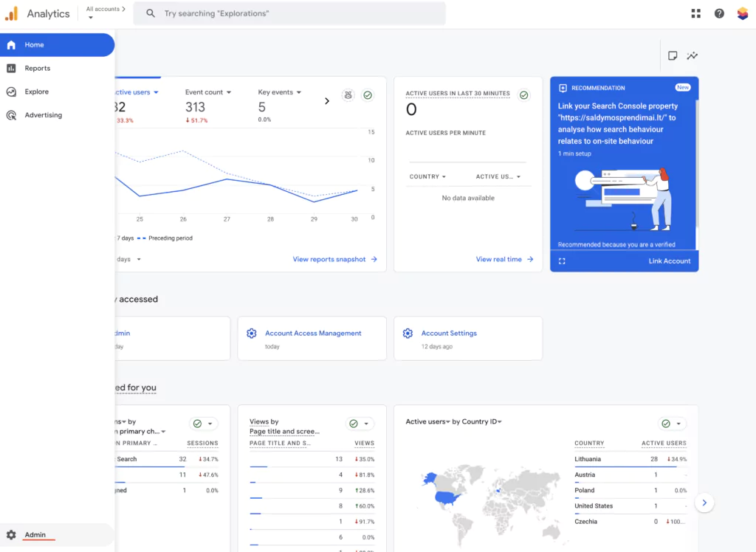Click the comparison face icon on chart card
756x552 pixels.
348,95
